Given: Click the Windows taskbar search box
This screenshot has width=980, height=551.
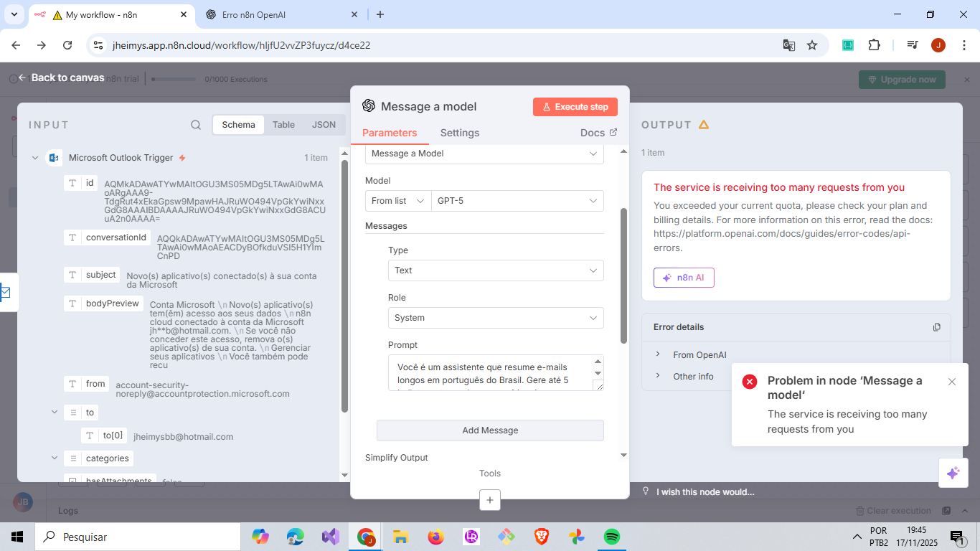Looking at the screenshot, I should click(138, 537).
